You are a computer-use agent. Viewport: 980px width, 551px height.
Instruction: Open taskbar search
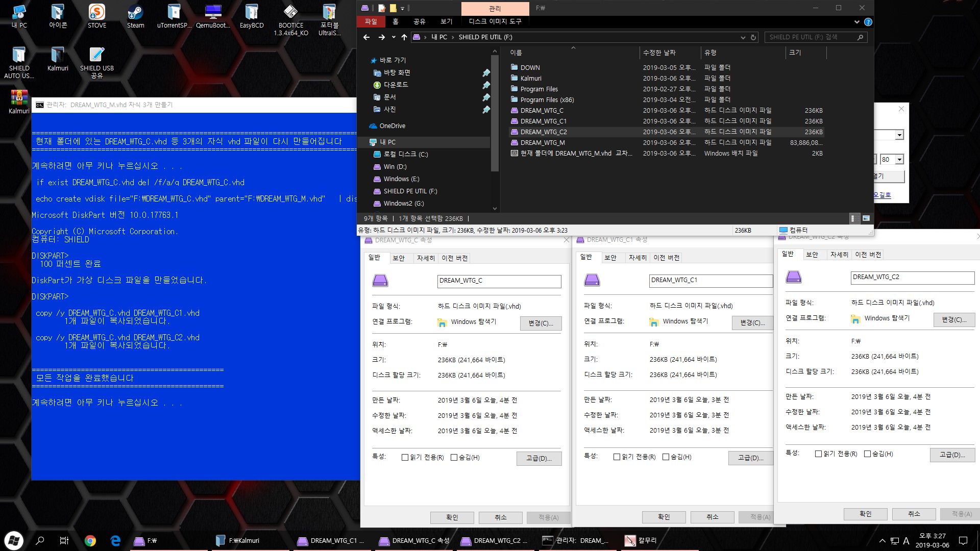point(40,541)
